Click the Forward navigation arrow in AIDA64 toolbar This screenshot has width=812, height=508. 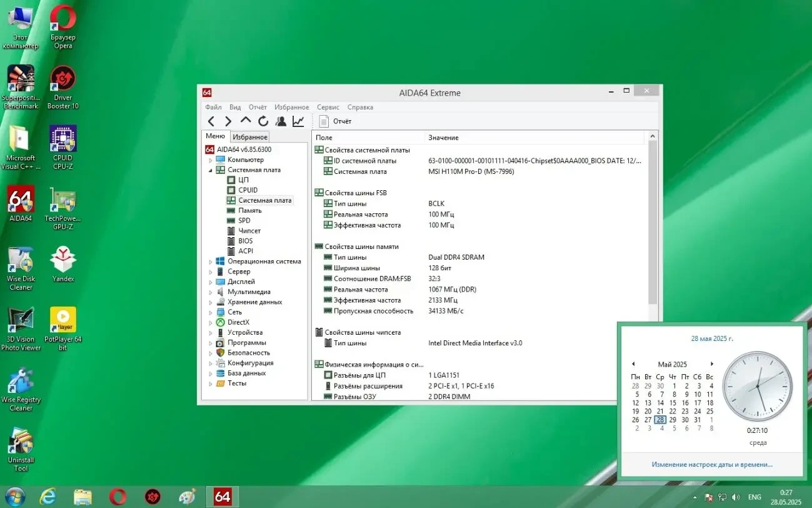(228, 121)
